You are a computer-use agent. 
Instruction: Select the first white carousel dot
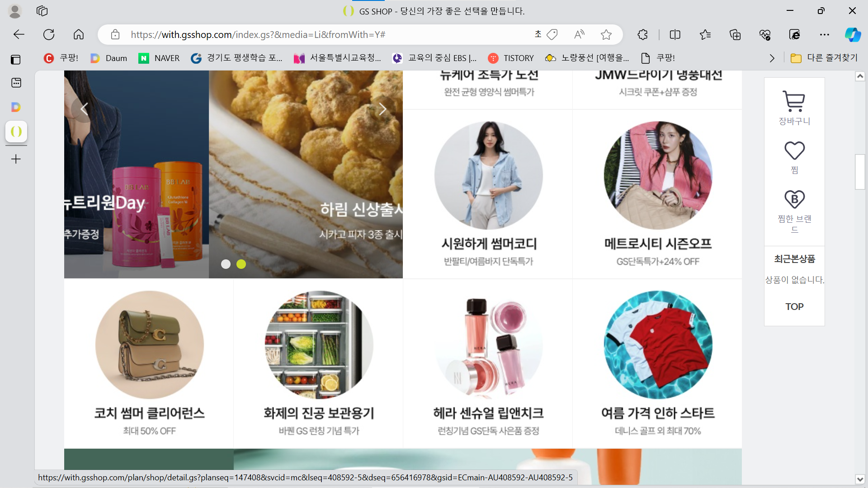coord(226,264)
